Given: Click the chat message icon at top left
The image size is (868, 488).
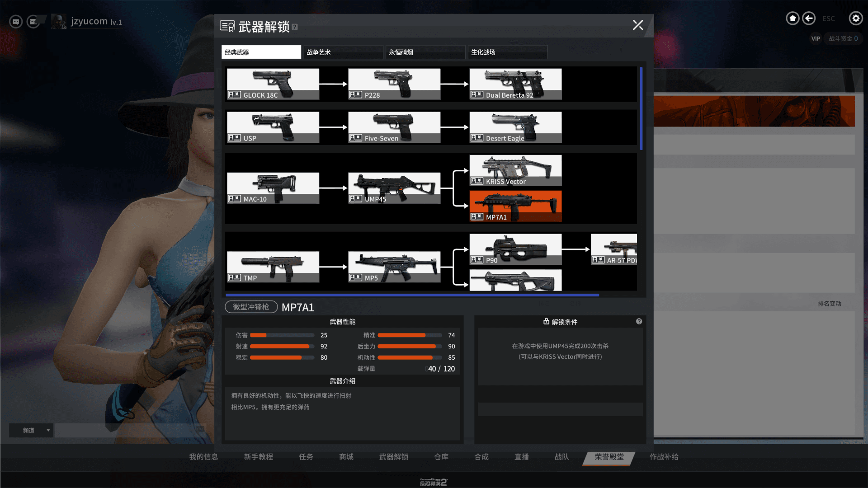Looking at the screenshot, I should pos(15,21).
